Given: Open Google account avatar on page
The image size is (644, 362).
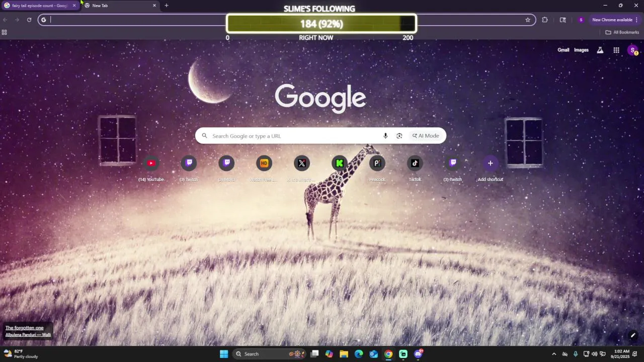Looking at the screenshot, I should 633,50.
